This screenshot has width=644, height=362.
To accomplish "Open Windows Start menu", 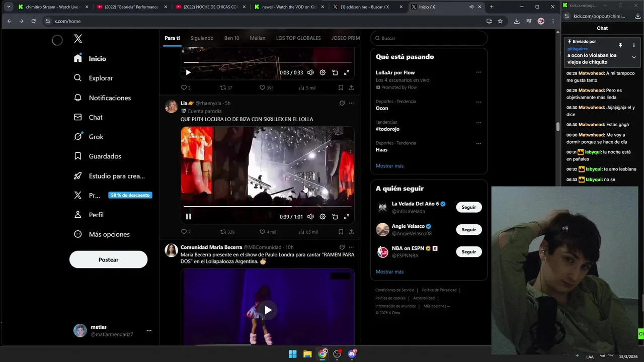I will click(x=292, y=354).
